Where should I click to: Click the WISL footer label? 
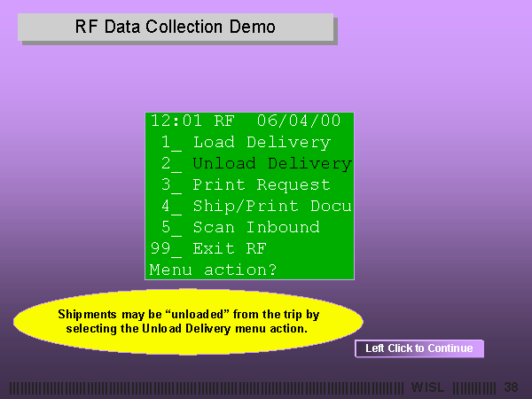click(x=427, y=387)
